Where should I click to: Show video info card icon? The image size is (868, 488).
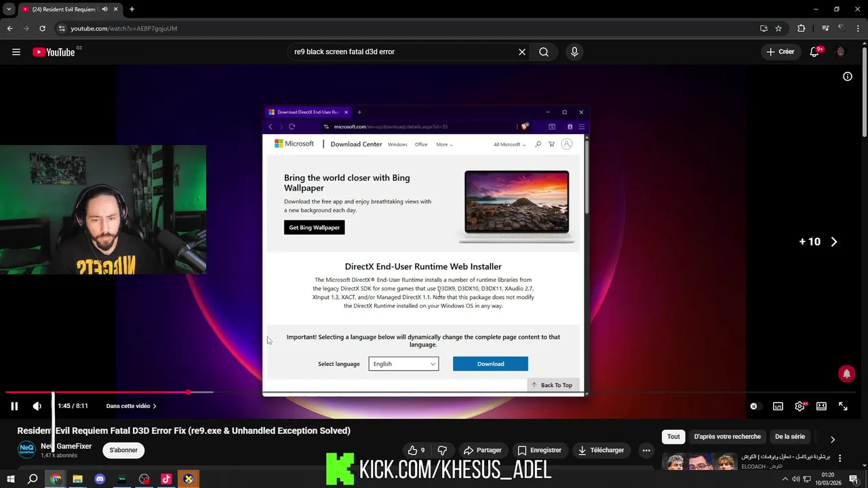pos(848,77)
